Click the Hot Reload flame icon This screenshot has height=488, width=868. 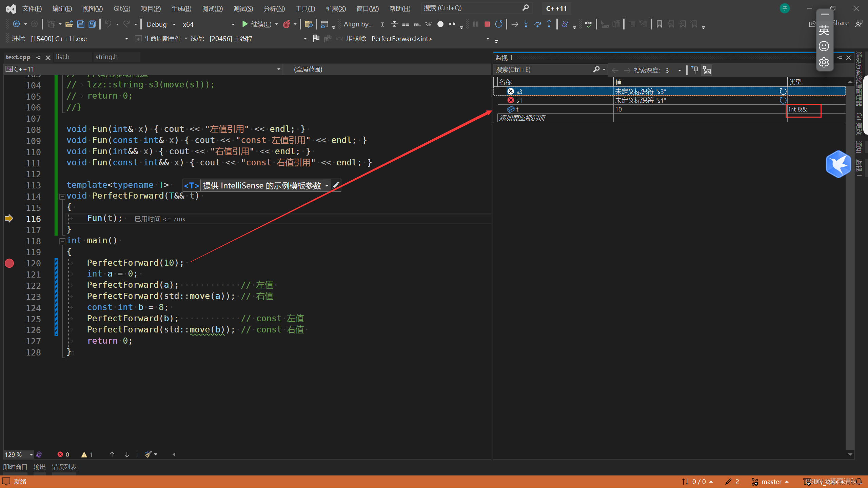(287, 24)
